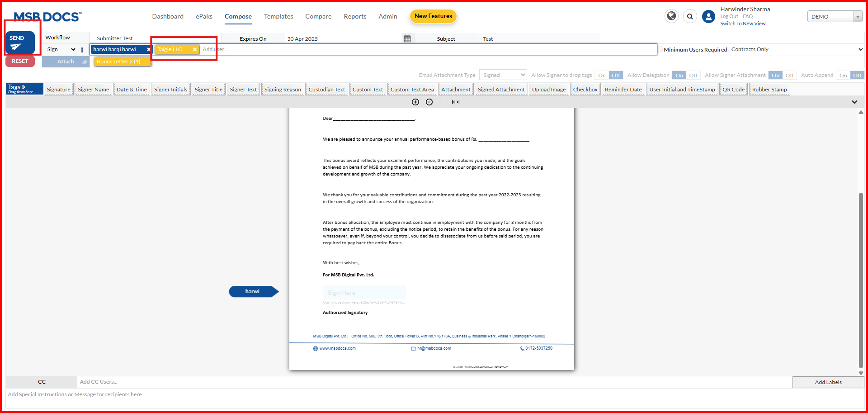Open the Sign workflow action dropdown
The height and width of the screenshot is (413, 868).
click(61, 50)
